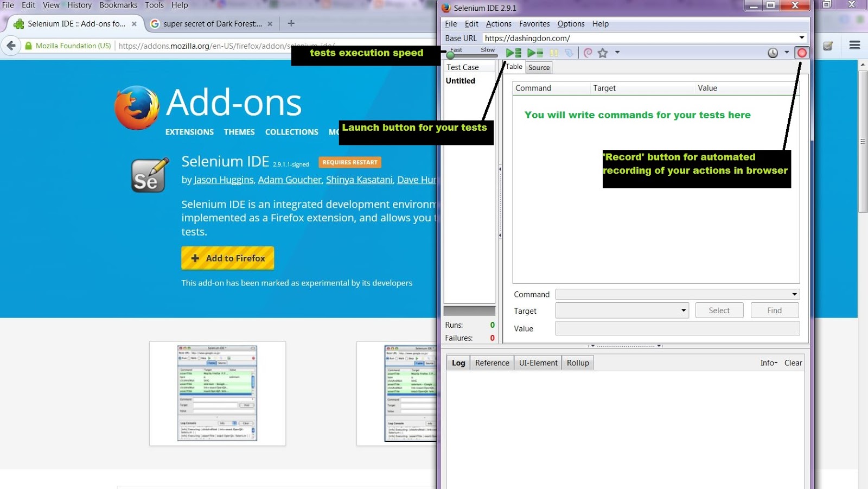
Task: Click the blue Step icon
Action: [x=569, y=53]
